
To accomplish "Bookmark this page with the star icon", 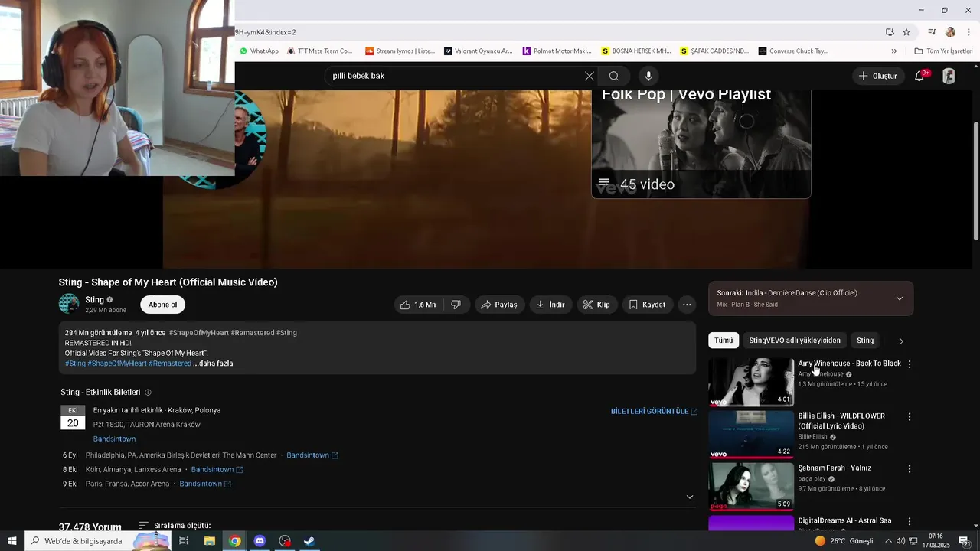I will click(x=906, y=32).
